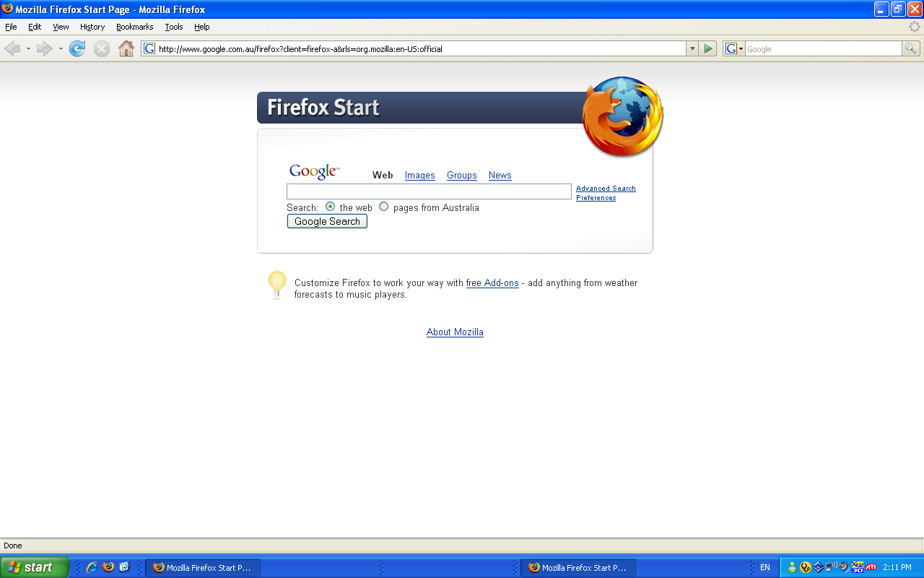Select the 'the web' radio button
This screenshot has height=578, width=924.
click(x=330, y=206)
